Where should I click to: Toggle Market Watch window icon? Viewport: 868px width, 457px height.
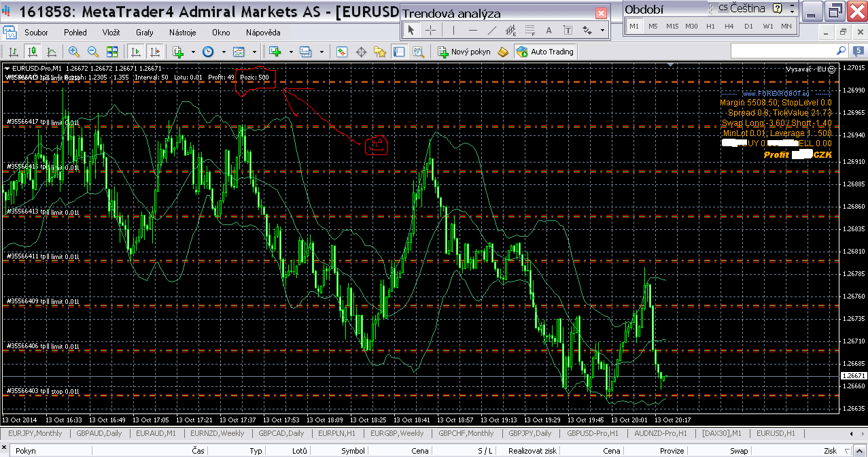click(x=342, y=52)
